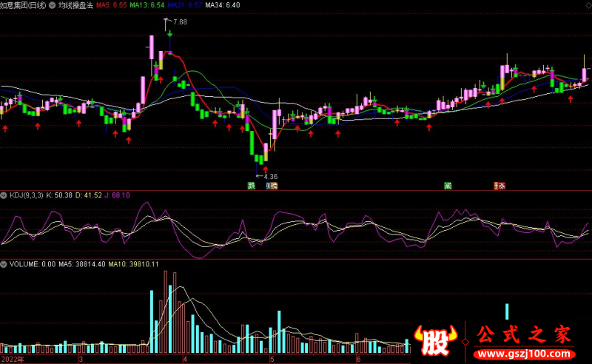Click the green 跌 event marker
592x364 pixels.
pyautogui.click(x=252, y=186)
